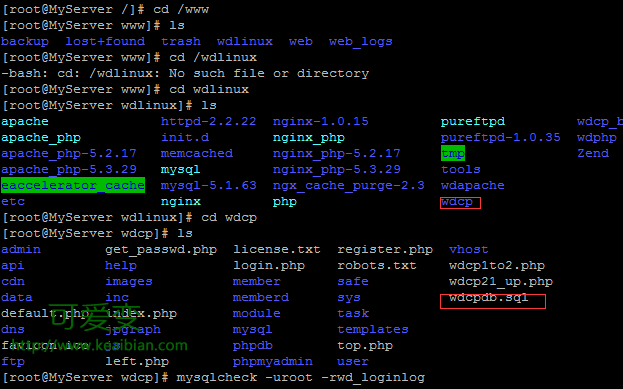This screenshot has height=389, width=623.
Task: Click the 'mysqlcheck -uroot -rwd_loginlog' command line
Action: click(301, 377)
